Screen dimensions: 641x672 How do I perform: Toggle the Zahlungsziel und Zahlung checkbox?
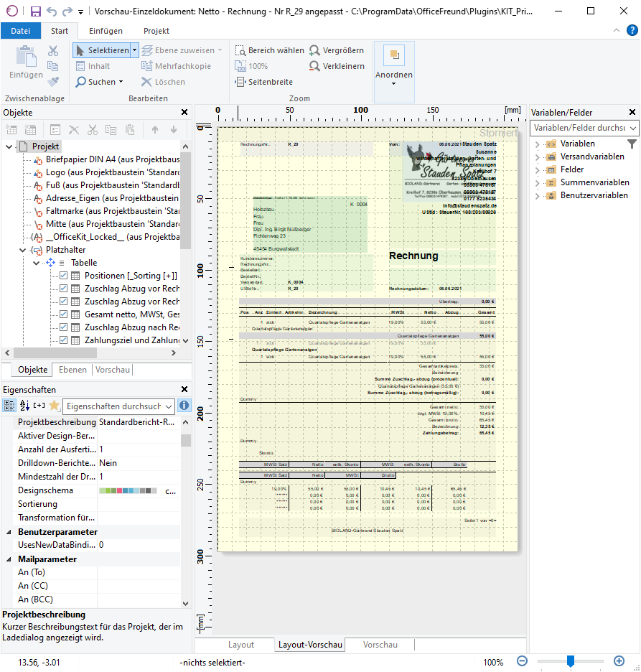coord(64,340)
